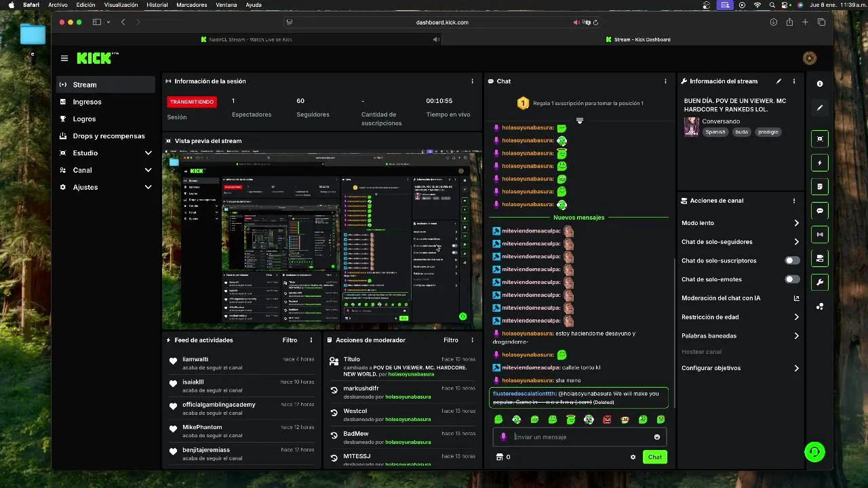Viewport: 868px width, 488px height.
Task: Open the Historial menu in macOS menu bar
Action: (157, 5)
